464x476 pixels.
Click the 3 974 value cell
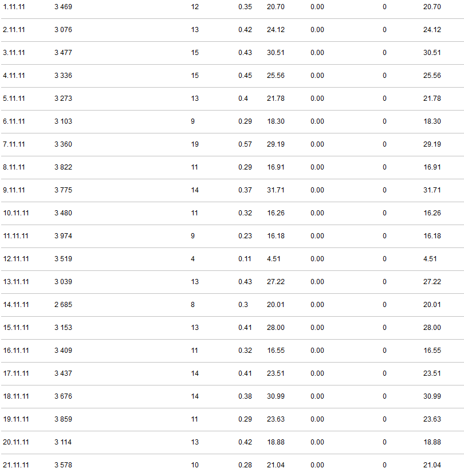(63, 236)
